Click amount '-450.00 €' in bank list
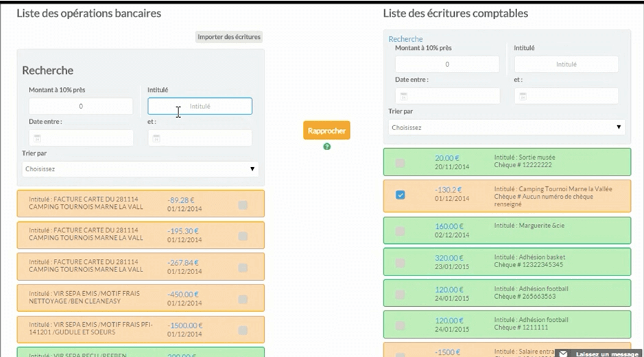 pos(182,294)
